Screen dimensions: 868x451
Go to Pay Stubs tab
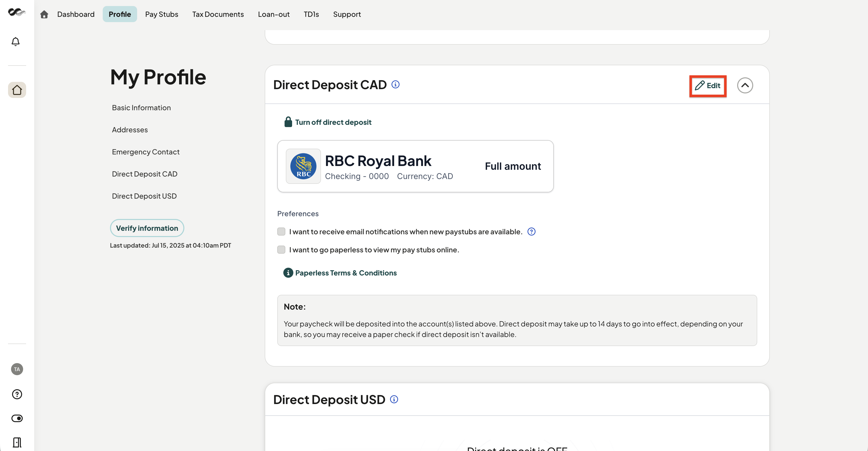pos(162,14)
